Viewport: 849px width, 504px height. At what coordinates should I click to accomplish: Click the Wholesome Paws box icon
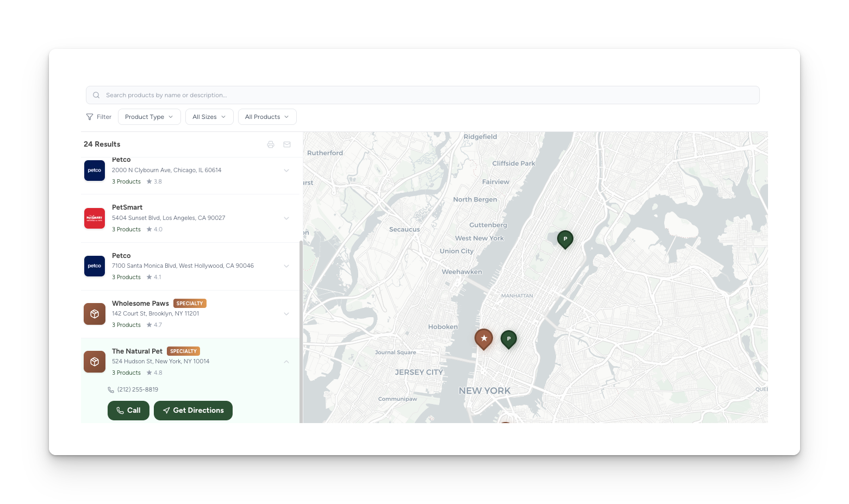95,314
